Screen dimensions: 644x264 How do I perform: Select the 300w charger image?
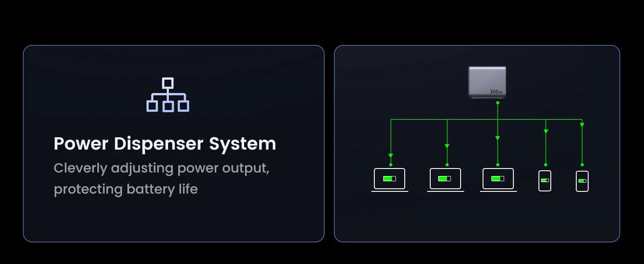487,82
